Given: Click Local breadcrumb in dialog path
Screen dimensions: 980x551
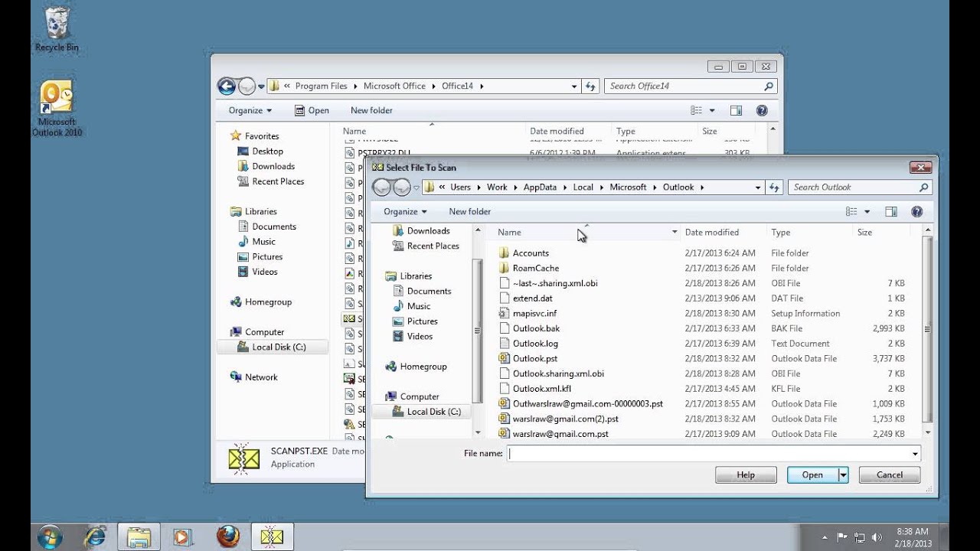Looking at the screenshot, I should click(x=583, y=187).
